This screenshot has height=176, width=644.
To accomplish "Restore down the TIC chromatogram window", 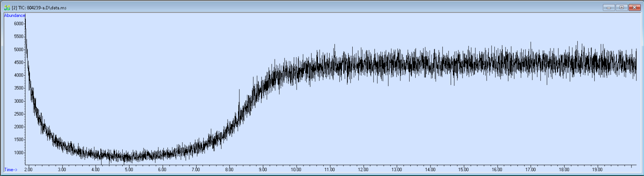I will click(x=621, y=7).
